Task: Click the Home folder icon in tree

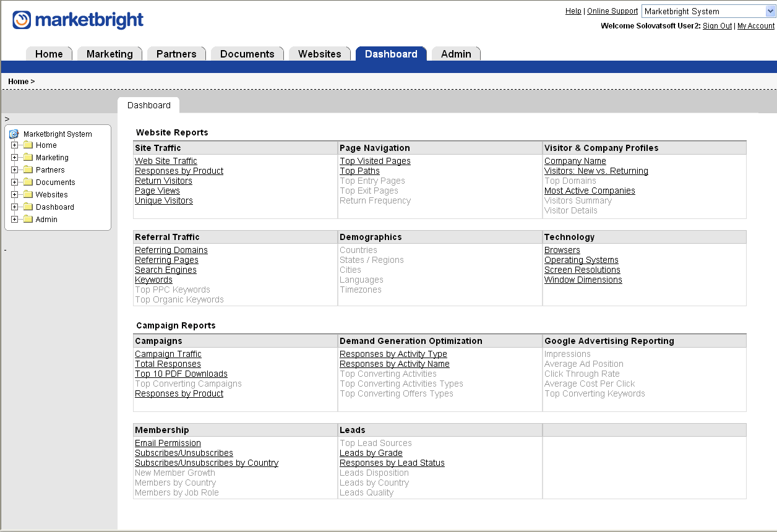Action: 28,145
